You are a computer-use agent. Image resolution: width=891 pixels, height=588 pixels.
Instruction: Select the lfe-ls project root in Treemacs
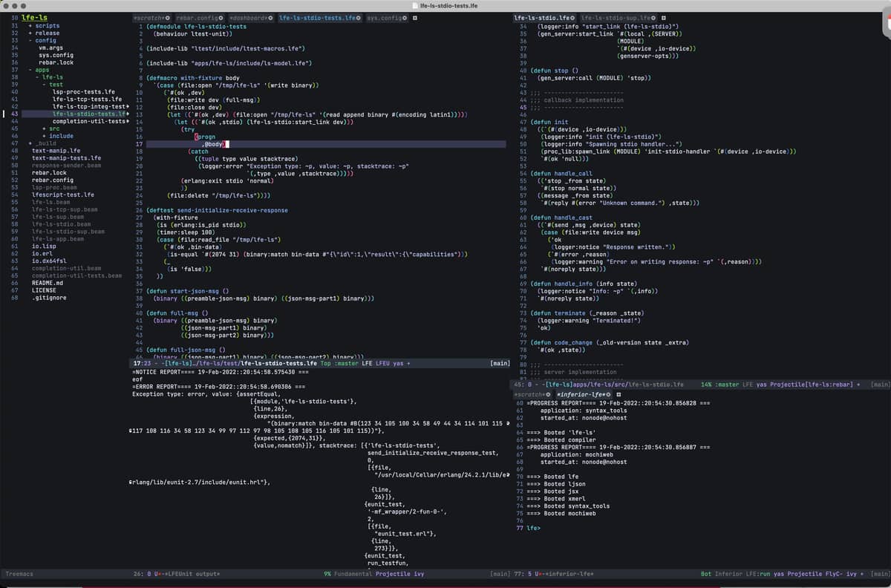click(x=33, y=17)
